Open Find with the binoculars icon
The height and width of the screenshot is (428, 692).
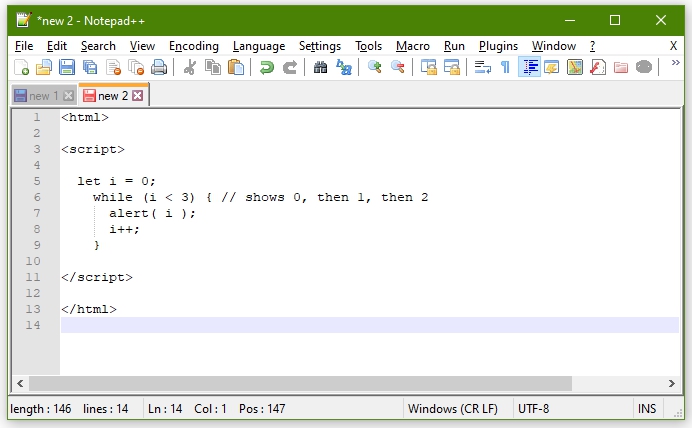[x=320, y=68]
